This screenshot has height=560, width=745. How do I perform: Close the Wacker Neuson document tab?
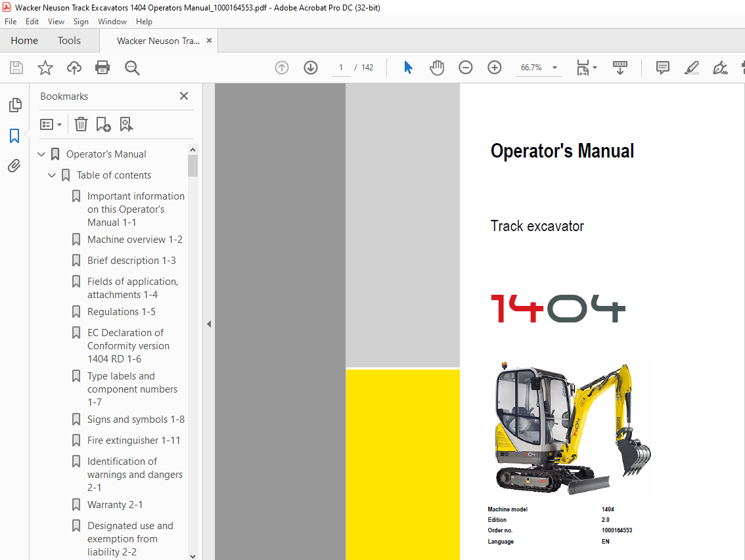tap(209, 40)
